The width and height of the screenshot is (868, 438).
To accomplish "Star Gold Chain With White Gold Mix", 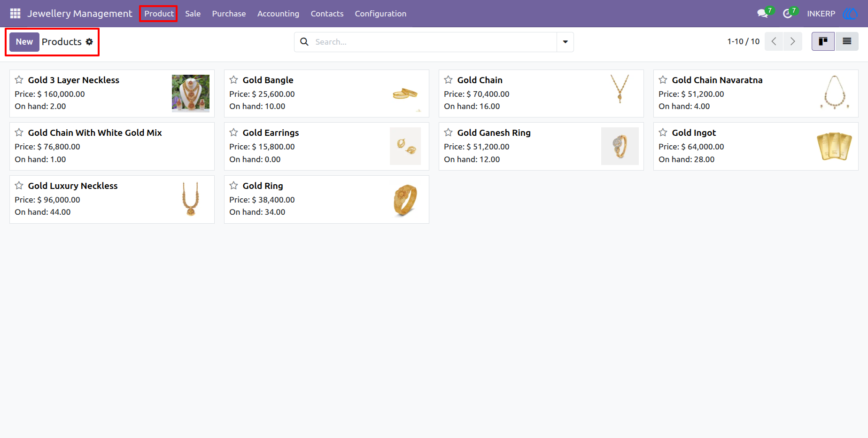I will (x=19, y=133).
